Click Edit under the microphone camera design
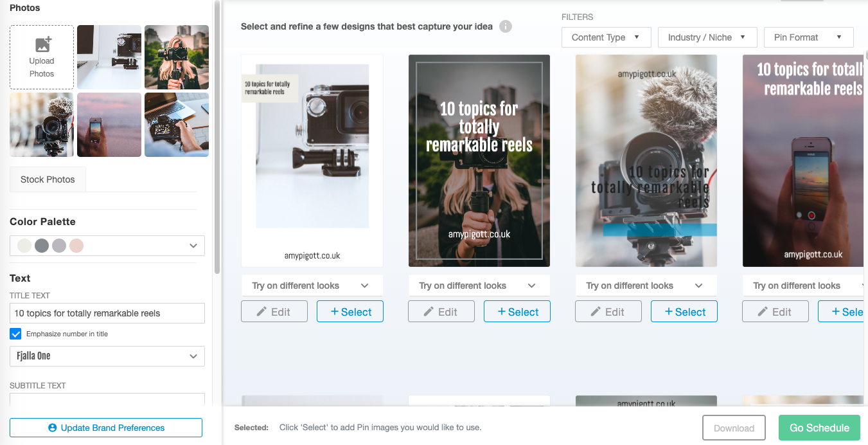 point(608,312)
